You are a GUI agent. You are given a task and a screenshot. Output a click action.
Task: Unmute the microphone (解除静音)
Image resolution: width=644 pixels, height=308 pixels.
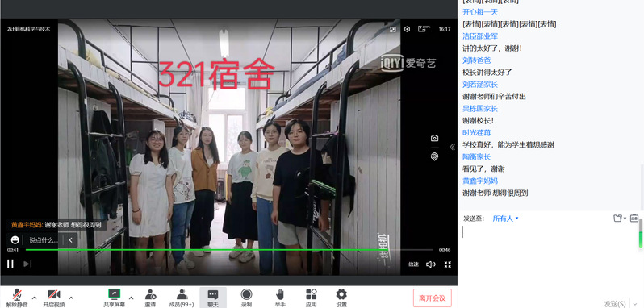click(x=17, y=298)
